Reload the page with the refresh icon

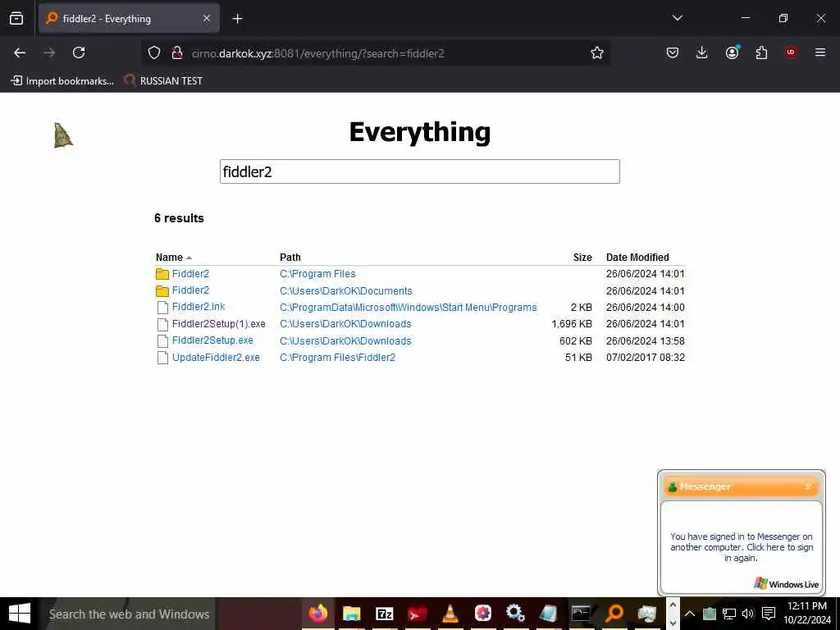click(x=79, y=52)
